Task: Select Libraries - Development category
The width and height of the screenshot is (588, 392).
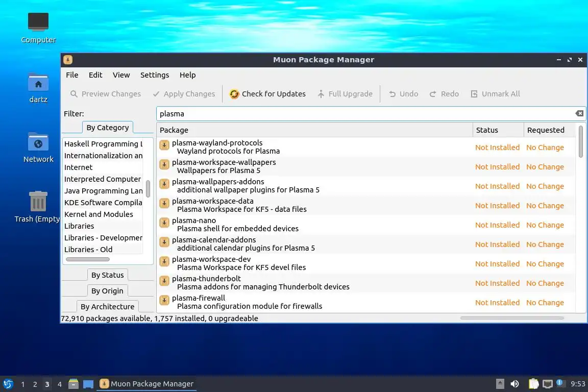Action: tap(103, 238)
